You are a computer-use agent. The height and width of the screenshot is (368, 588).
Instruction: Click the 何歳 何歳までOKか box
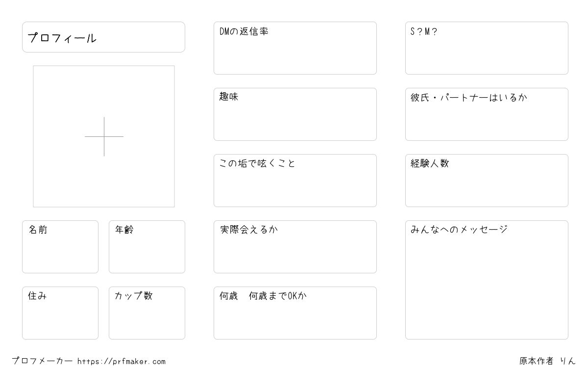[x=295, y=313]
